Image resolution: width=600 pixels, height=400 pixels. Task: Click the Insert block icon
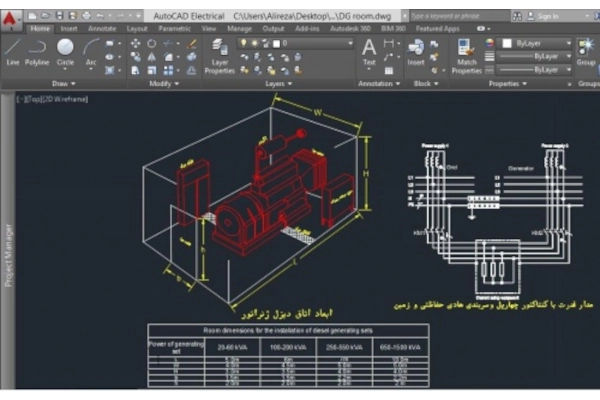click(416, 52)
